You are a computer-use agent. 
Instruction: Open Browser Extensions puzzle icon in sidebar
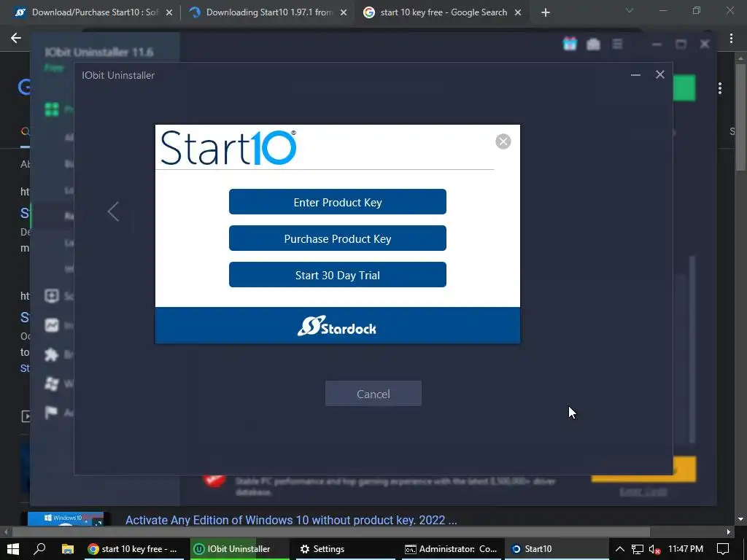(52, 354)
